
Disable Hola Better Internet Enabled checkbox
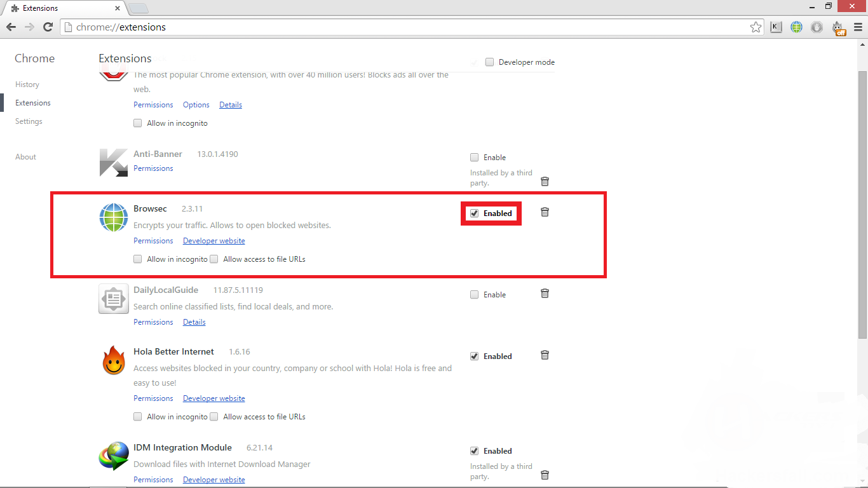(474, 356)
